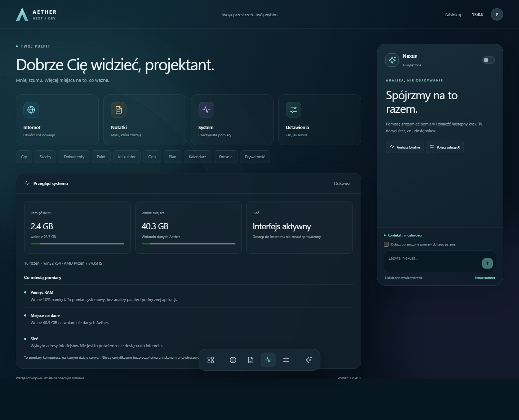
Task: Open the dock apps grid icon
Action: coord(211,360)
